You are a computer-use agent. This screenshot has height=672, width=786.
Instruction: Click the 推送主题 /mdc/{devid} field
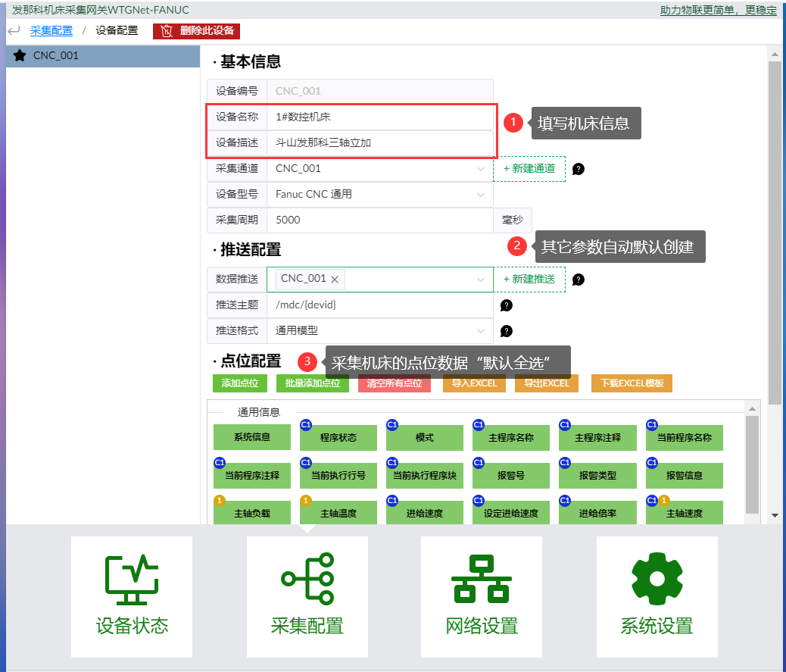click(x=380, y=305)
